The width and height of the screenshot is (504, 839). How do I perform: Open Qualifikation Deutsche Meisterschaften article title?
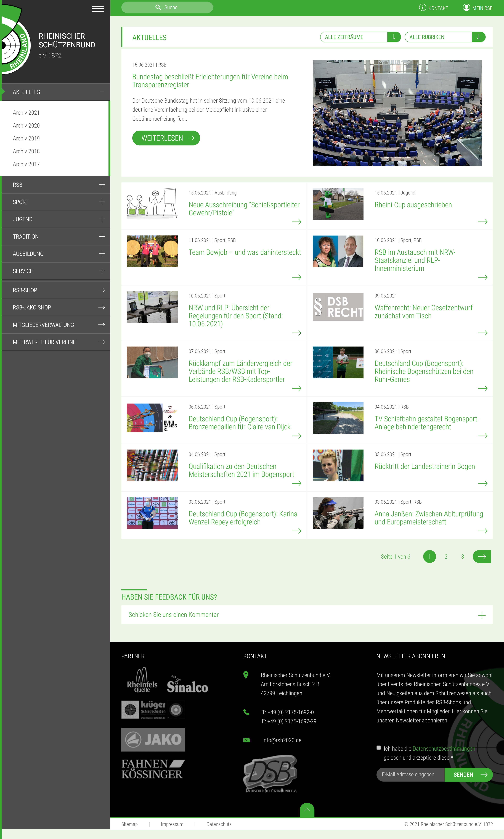coord(242,470)
